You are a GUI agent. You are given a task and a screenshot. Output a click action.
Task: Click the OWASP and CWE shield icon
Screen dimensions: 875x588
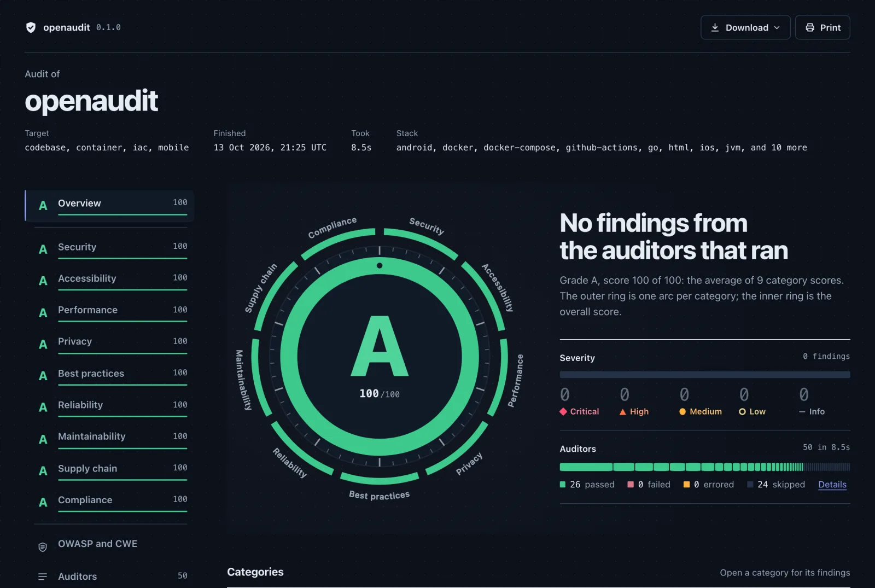pyautogui.click(x=43, y=547)
